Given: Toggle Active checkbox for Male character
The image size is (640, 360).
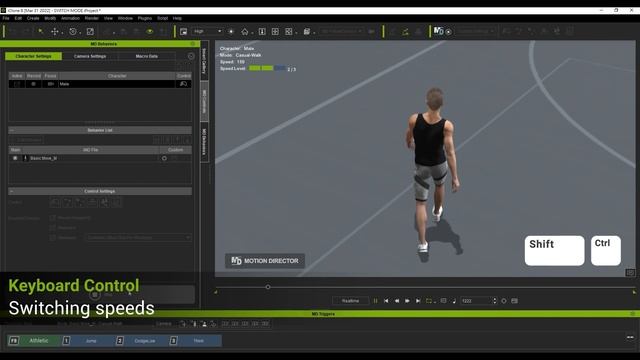Looking at the screenshot, I should pyautogui.click(x=17, y=84).
